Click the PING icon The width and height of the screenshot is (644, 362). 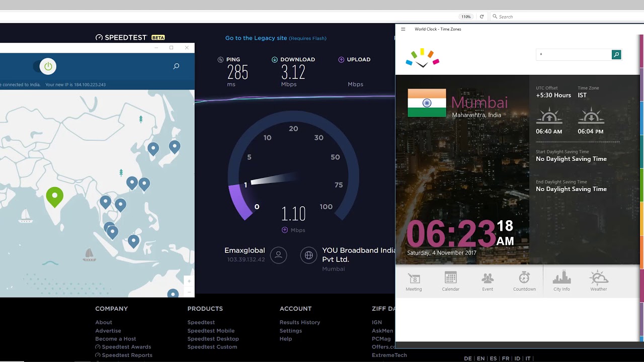click(x=220, y=59)
